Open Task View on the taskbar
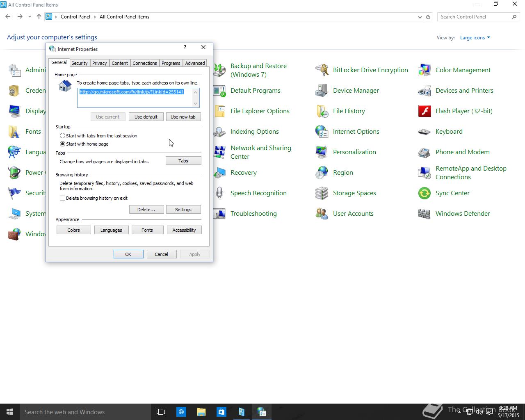Viewport: 525px width, 420px height. (161, 412)
